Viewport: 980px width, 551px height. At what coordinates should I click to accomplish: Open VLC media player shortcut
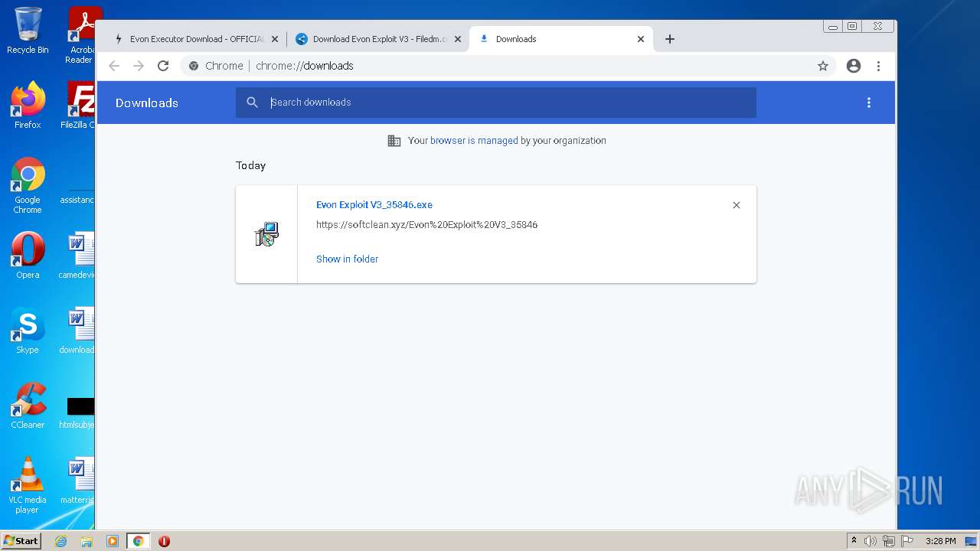(28, 485)
